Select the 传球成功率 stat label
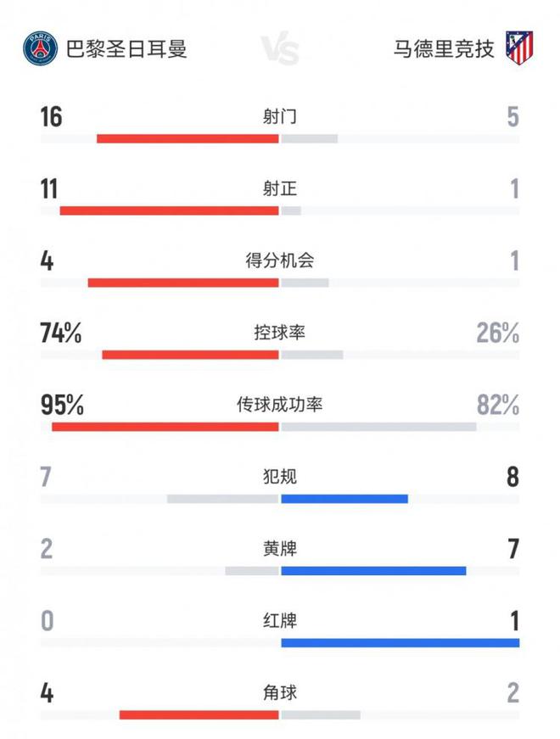This screenshot has width=560, height=739. click(x=280, y=405)
